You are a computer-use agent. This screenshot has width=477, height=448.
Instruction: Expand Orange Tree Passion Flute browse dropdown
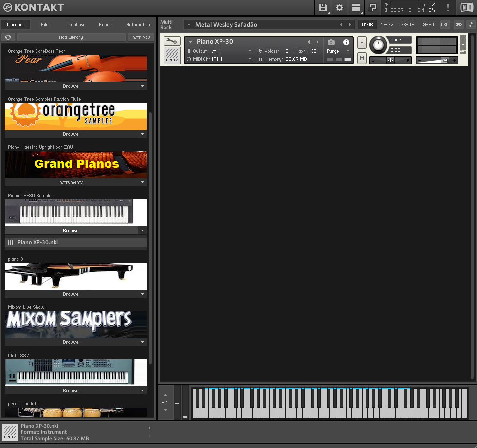pos(142,134)
